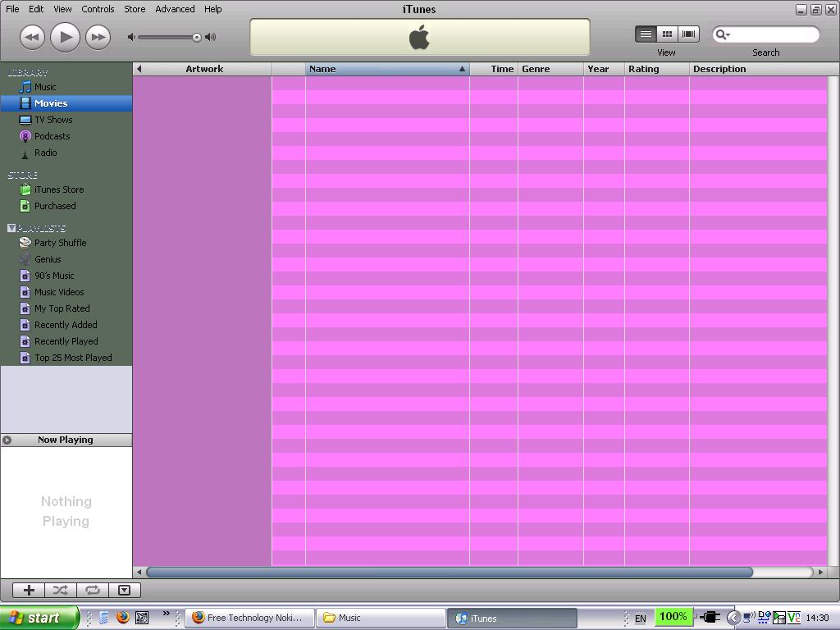Expand quick launch overflow chevron
This screenshot has width=840, height=630.
tap(166, 614)
